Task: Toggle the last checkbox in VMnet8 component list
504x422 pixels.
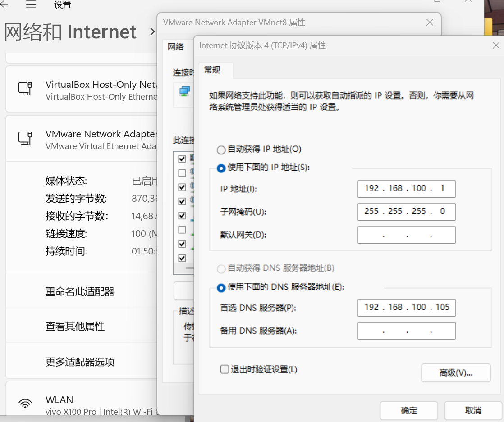Action: 182,258
